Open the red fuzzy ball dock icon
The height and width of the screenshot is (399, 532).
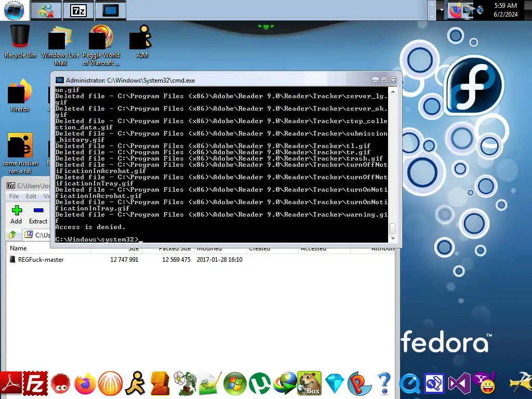coord(60,384)
